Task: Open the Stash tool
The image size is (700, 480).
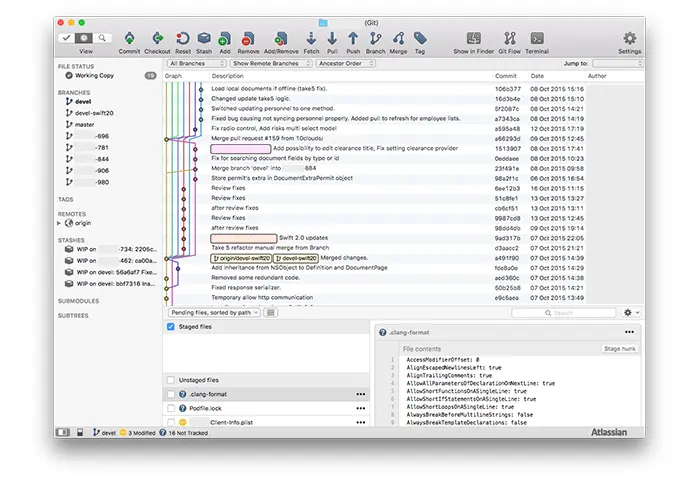Action: pos(204,39)
